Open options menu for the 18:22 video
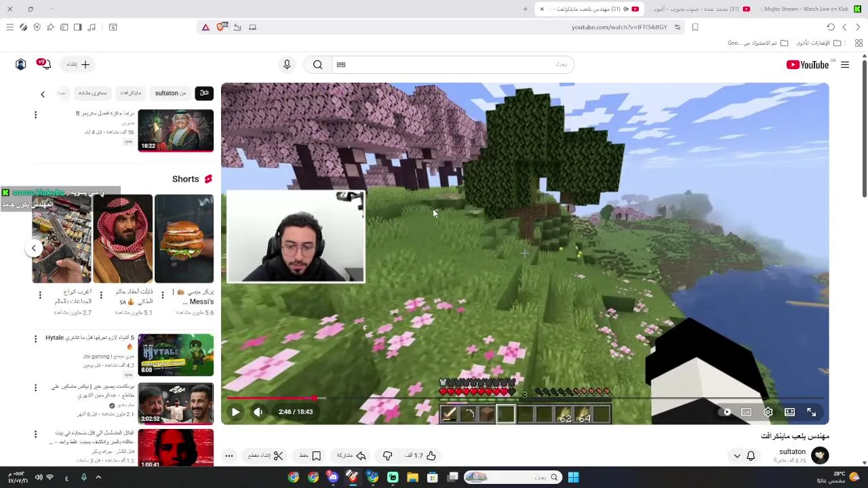Screen dimensions: 868x488 pos(35,115)
